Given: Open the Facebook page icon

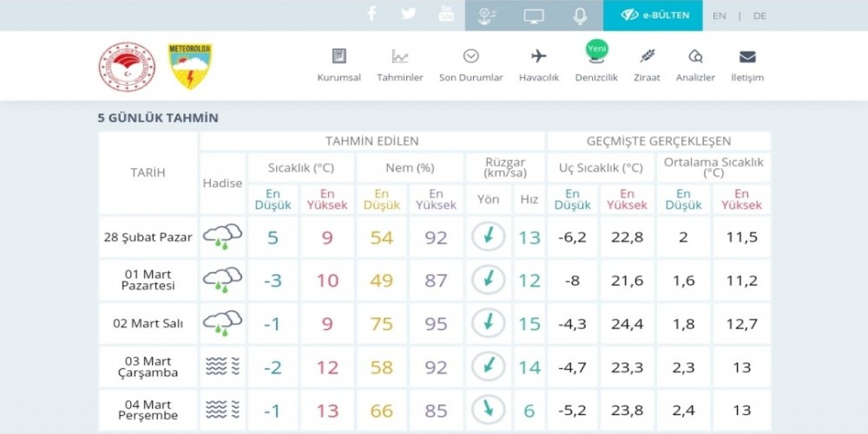Looking at the screenshot, I should 371,14.
